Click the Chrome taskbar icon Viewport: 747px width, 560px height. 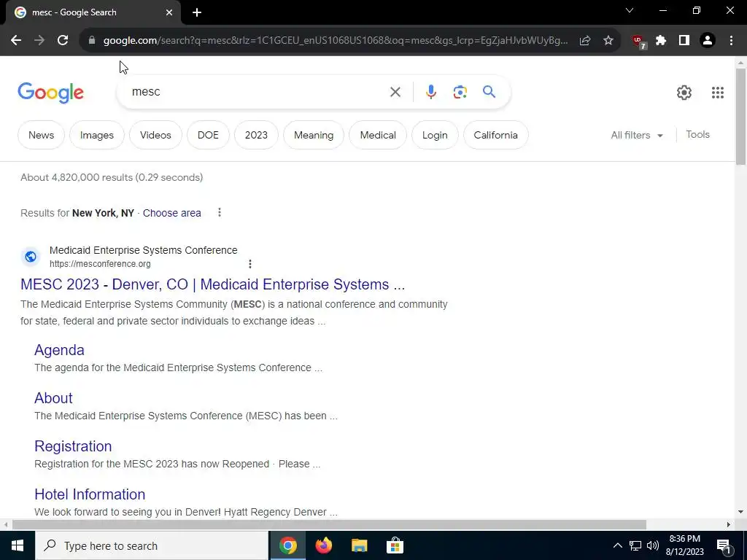[x=287, y=545]
